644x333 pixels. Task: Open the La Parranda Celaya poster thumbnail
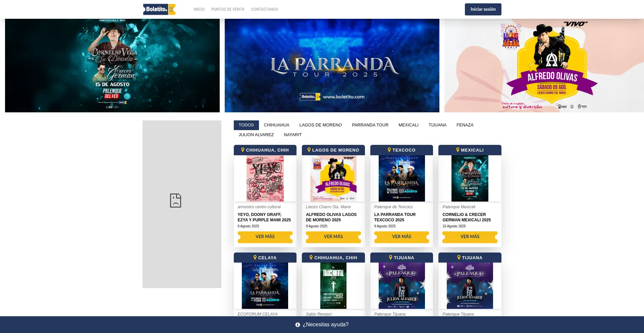click(x=265, y=286)
